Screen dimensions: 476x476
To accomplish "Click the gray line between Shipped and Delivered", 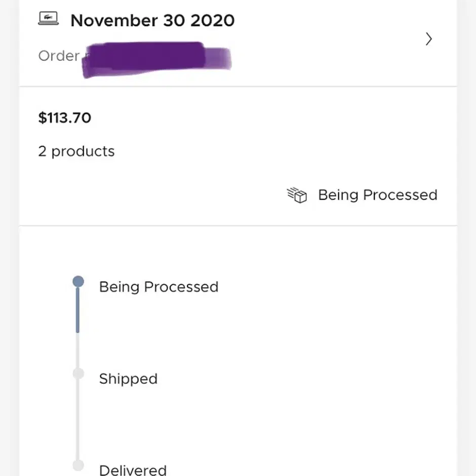I will 77,419.
